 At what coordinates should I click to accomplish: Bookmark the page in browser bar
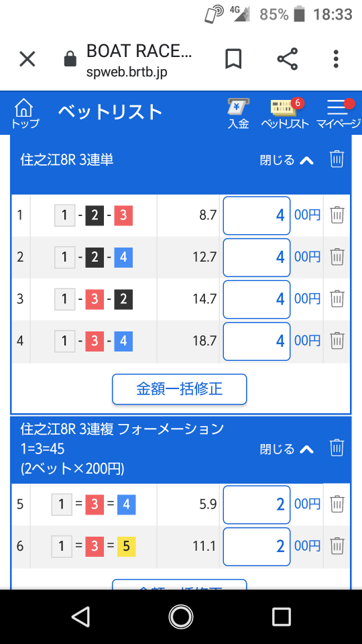coord(233,59)
